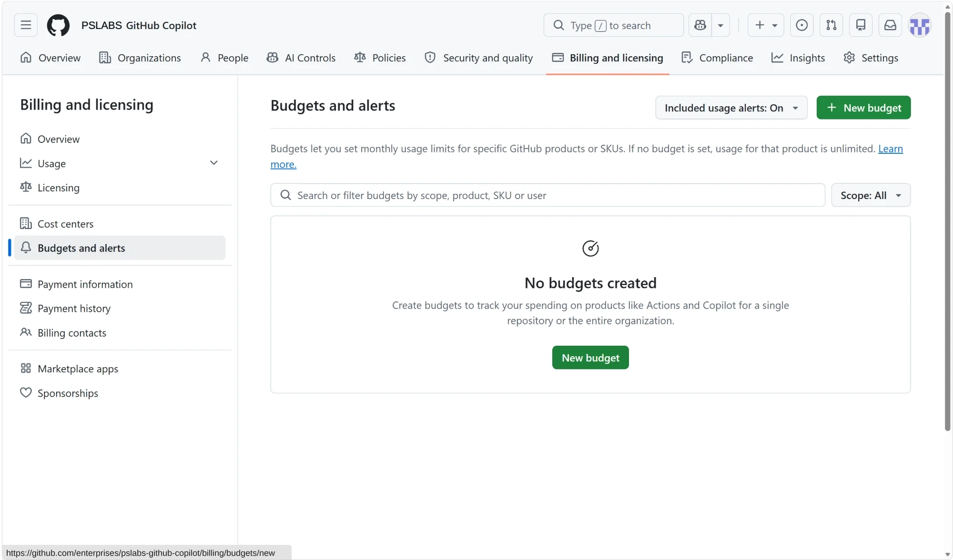Select the Billing and licensing tab
This screenshot has width=953, height=560.
click(x=608, y=58)
